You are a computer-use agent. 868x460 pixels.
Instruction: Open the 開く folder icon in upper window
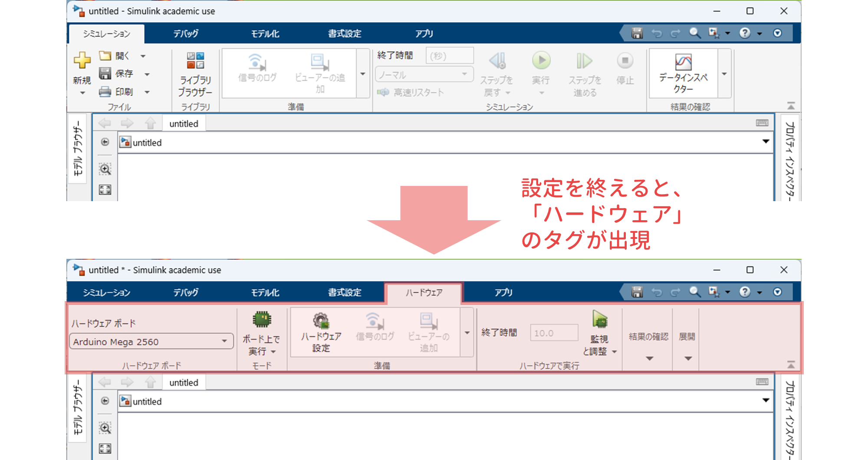[105, 56]
